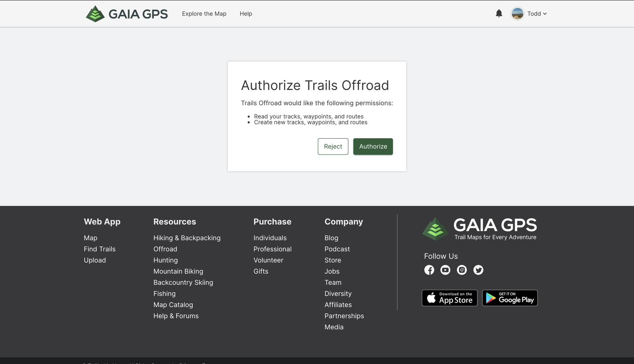Open the Podcast company link
Screen dimensions: 634x364
(337, 249)
